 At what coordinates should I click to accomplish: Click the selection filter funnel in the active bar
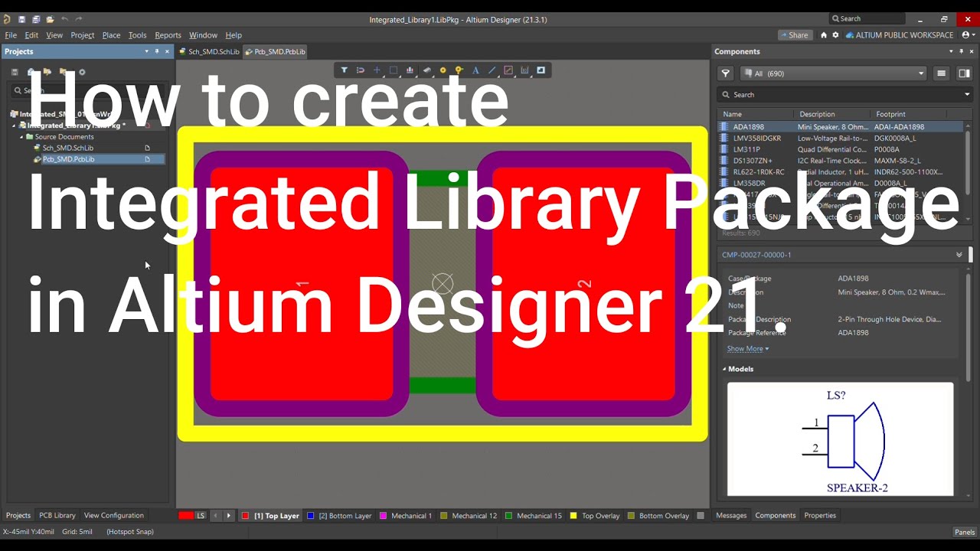click(345, 70)
